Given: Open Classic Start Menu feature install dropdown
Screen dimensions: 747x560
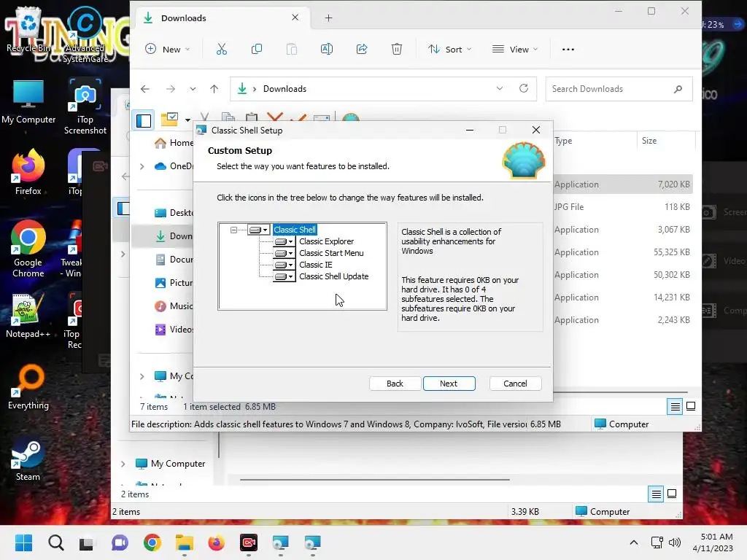Looking at the screenshot, I should [x=284, y=253].
